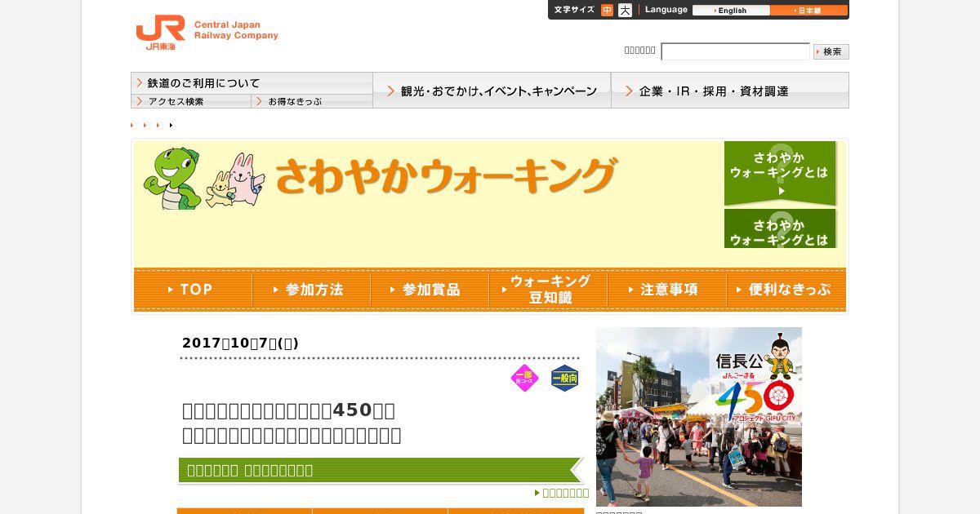980x514 pixels.
Task: Click the 検索 search button
Action: [831, 51]
